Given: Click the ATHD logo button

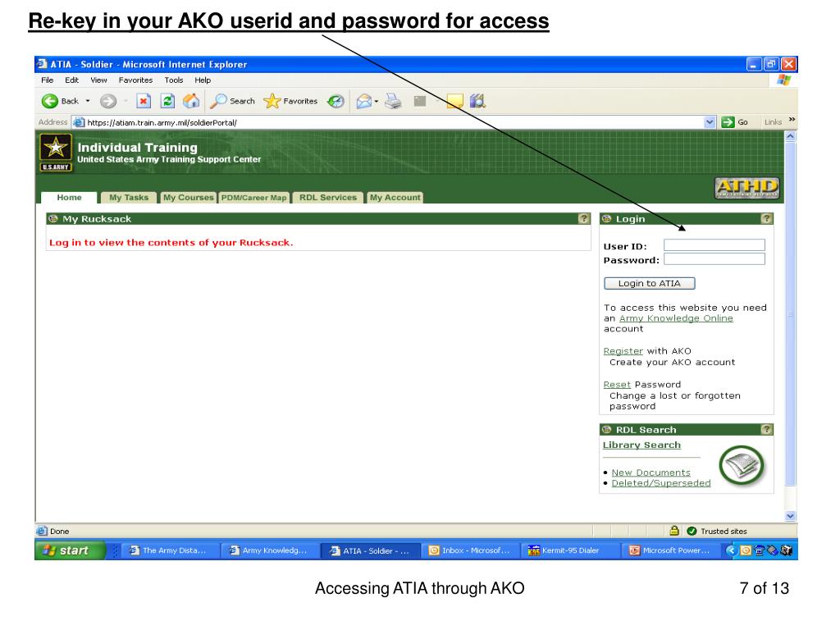Looking at the screenshot, I should [x=746, y=188].
